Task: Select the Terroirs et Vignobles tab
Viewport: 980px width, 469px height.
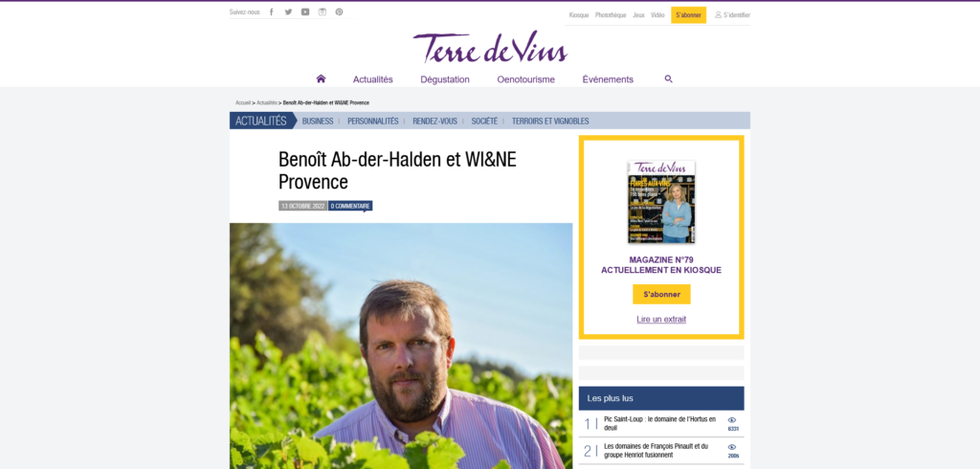Action: point(550,122)
